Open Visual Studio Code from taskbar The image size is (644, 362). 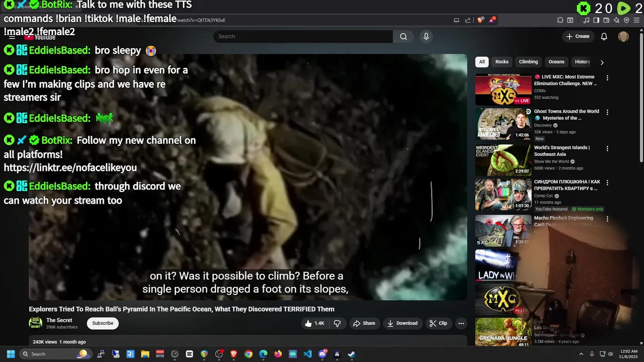(x=307, y=354)
